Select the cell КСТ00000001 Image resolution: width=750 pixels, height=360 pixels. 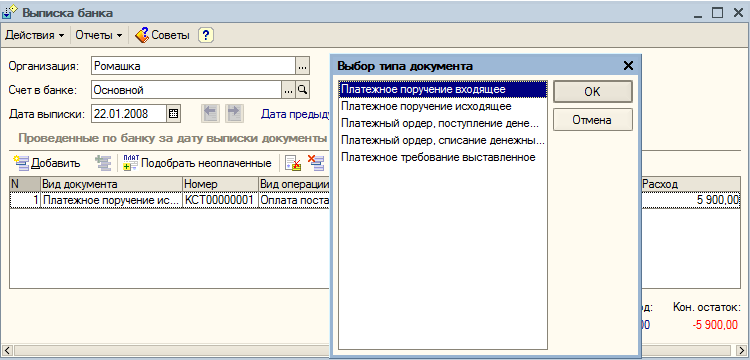220,200
